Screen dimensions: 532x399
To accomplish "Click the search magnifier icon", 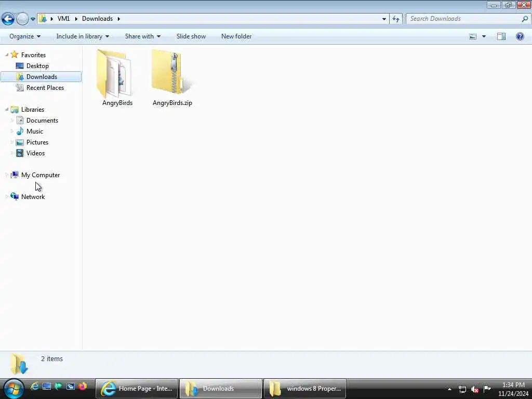I will tap(525, 19).
